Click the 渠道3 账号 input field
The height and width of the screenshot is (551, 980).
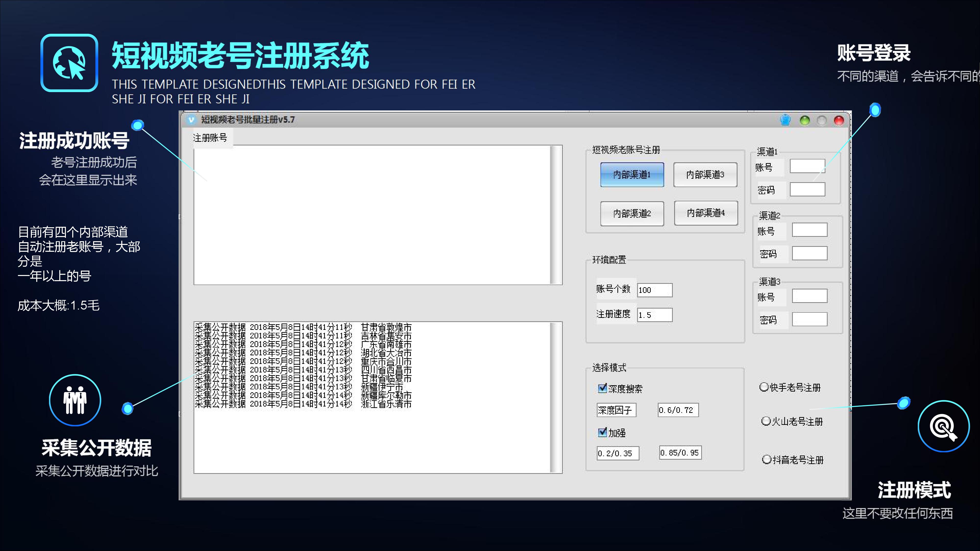pyautogui.click(x=809, y=296)
